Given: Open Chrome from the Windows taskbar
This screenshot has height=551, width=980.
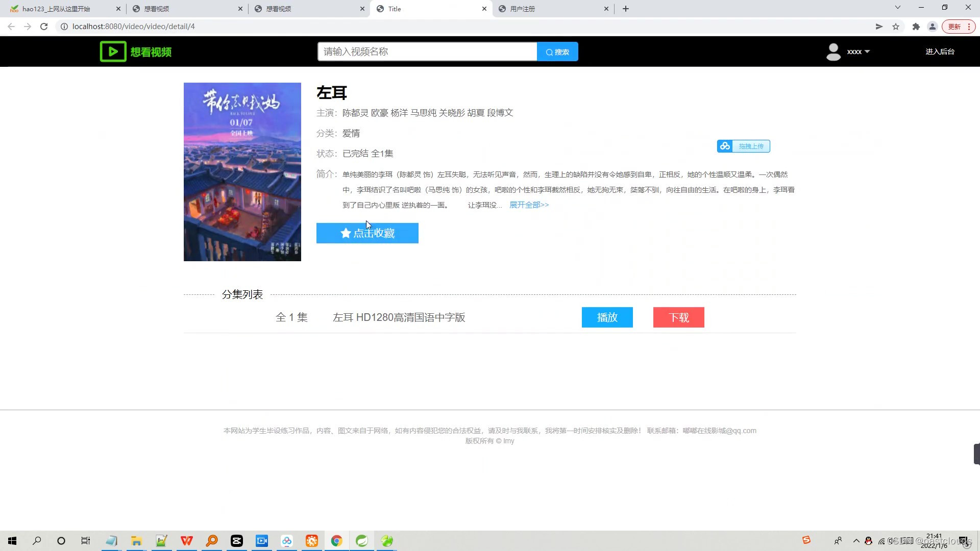Looking at the screenshot, I should click(x=336, y=541).
